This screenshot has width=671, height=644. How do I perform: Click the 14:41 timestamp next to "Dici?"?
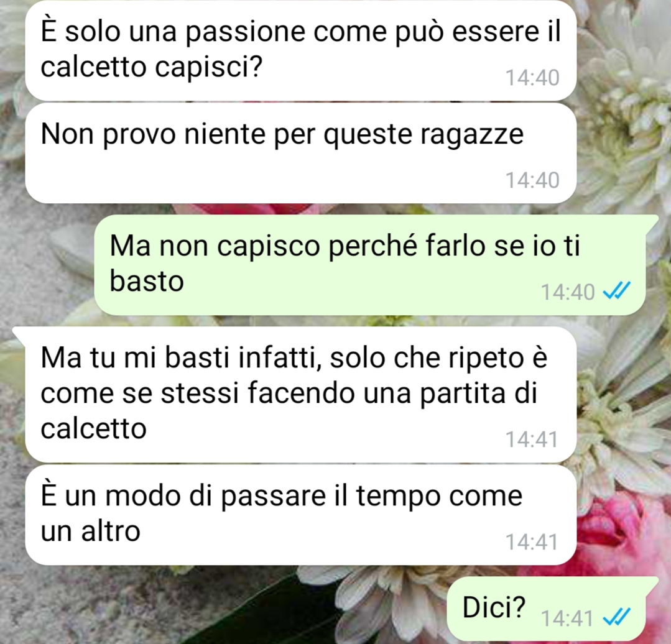[x=567, y=619]
